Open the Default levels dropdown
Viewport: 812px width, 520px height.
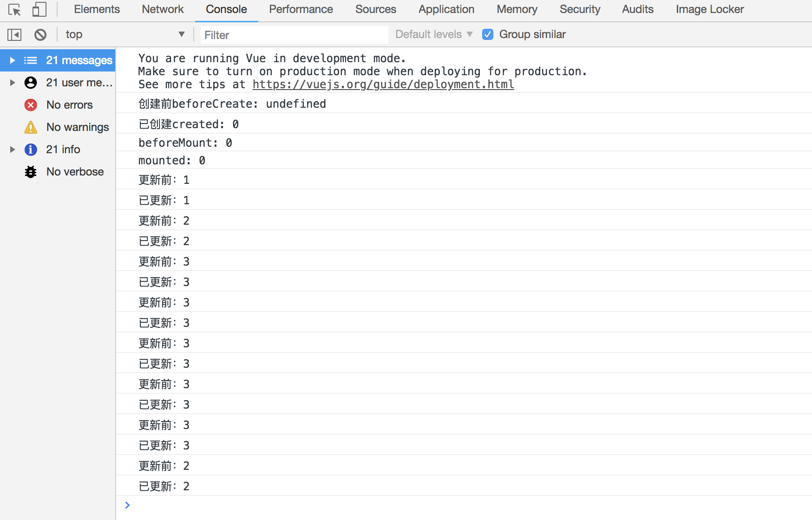[x=434, y=34]
